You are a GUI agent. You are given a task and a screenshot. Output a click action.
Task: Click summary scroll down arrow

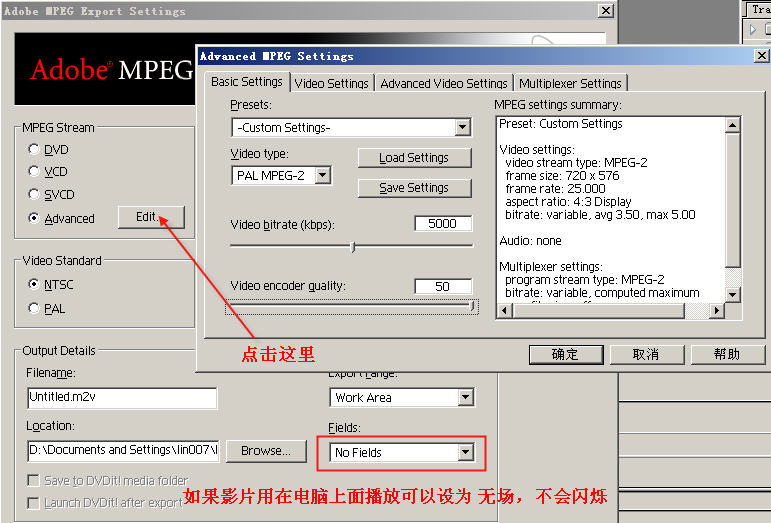(x=732, y=294)
